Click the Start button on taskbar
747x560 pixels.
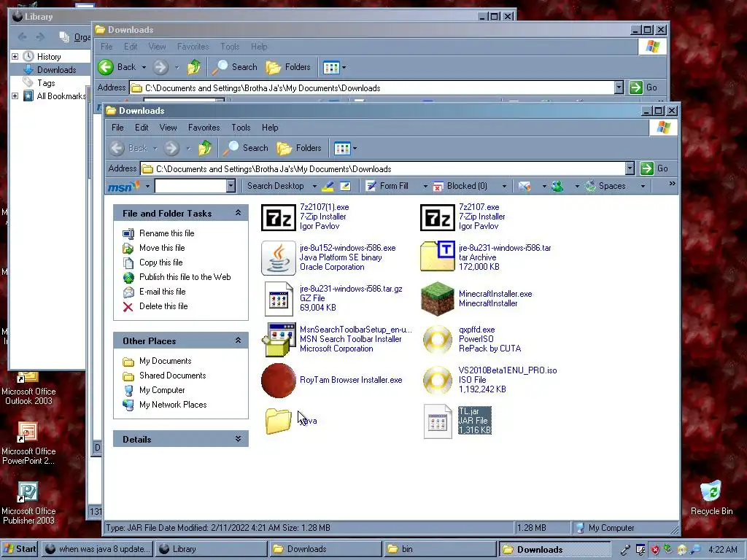pyautogui.click(x=20, y=549)
